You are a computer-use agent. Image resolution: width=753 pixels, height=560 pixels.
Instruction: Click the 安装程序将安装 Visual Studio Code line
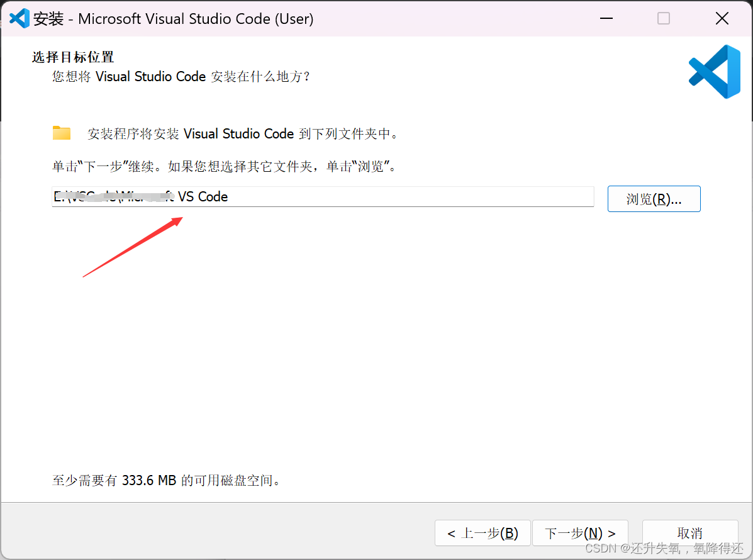[x=243, y=133]
